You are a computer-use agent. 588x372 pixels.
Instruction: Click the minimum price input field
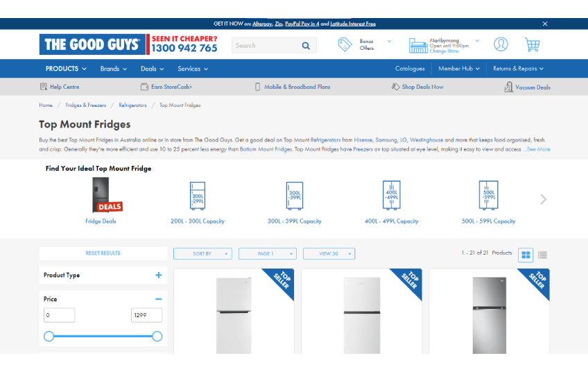(59, 315)
